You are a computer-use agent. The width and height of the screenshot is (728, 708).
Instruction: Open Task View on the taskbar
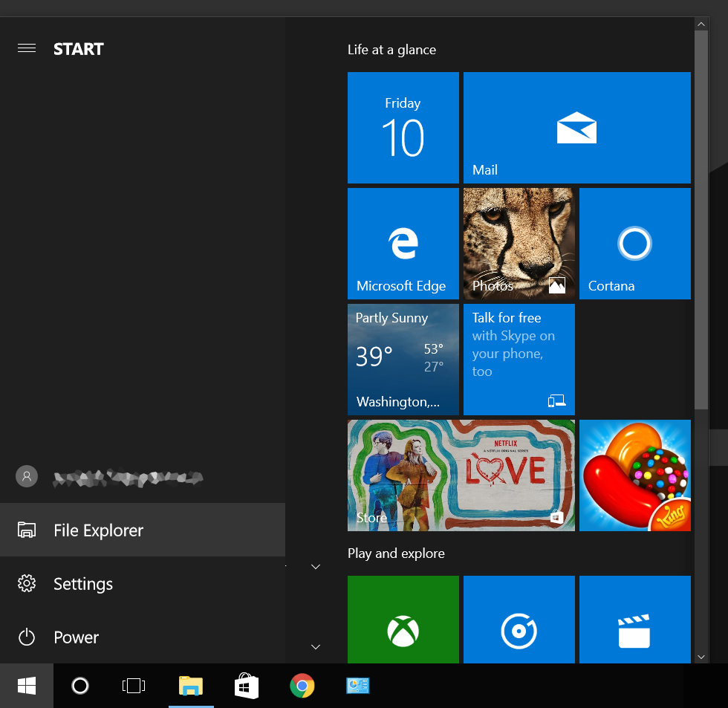(x=134, y=686)
